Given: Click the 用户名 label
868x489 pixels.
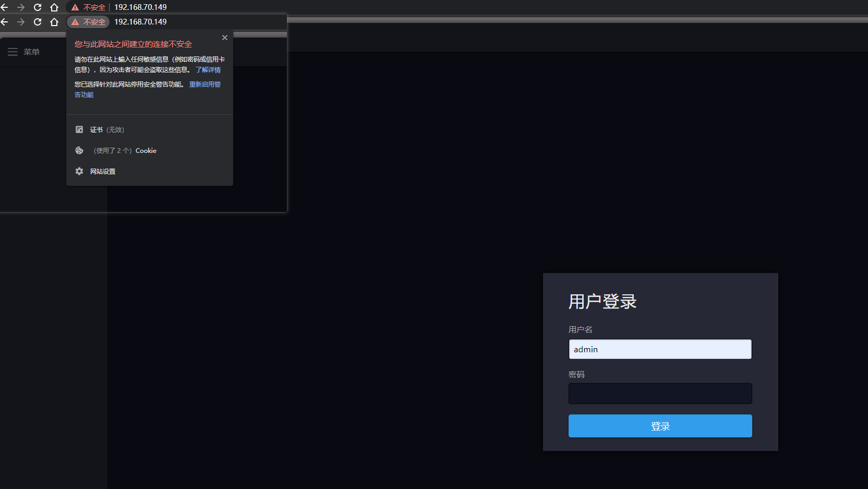Looking at the screenshot, I should [x=581, y=330].
